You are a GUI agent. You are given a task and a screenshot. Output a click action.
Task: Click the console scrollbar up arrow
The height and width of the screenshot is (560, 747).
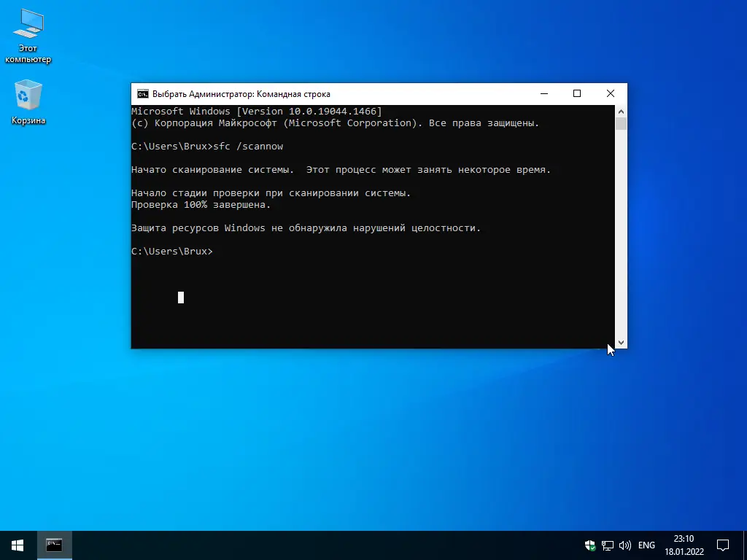[x=621, y=112]
